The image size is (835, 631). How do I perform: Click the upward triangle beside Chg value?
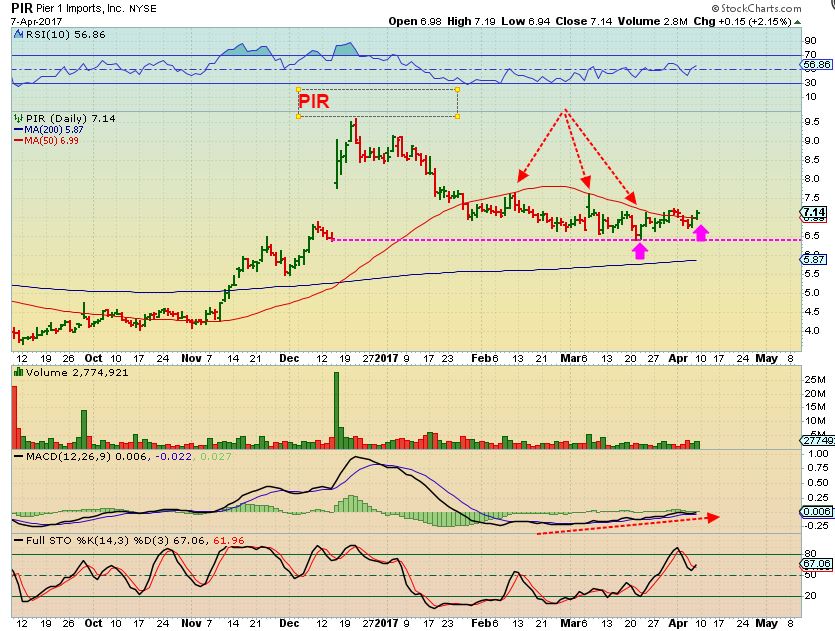coord(797,22)
